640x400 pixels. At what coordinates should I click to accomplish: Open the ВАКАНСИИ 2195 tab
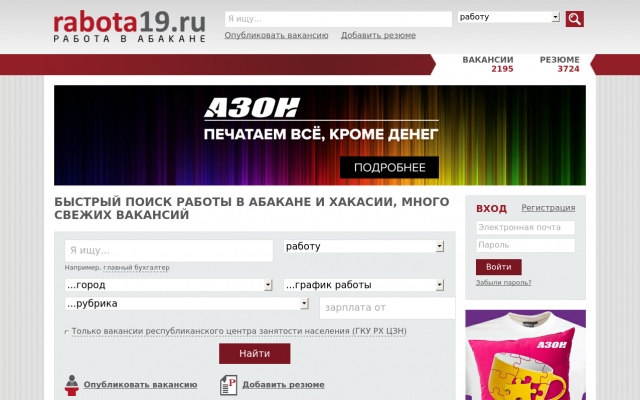pyautogui.click(x=488, y=64)
